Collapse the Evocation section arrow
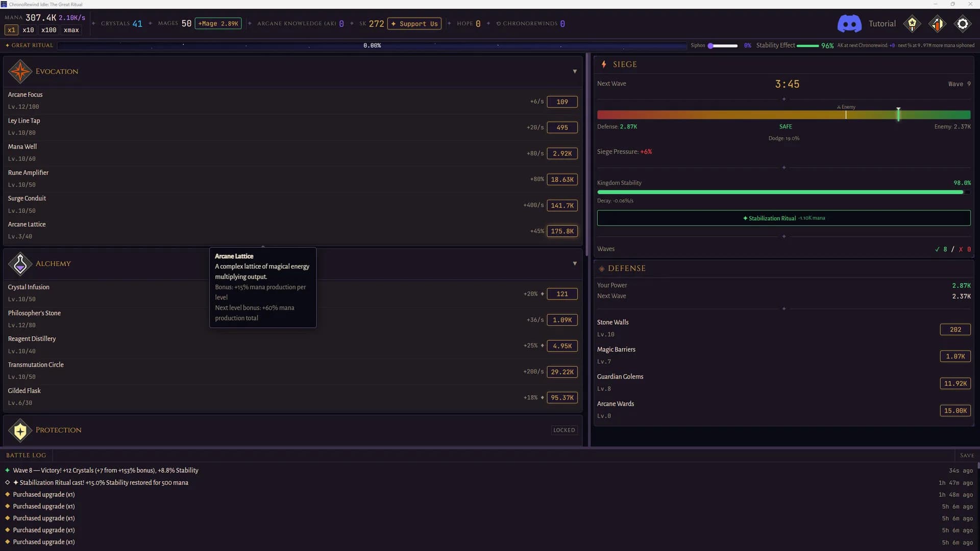The width and height of the screenshot is (980, 551). 575,71
